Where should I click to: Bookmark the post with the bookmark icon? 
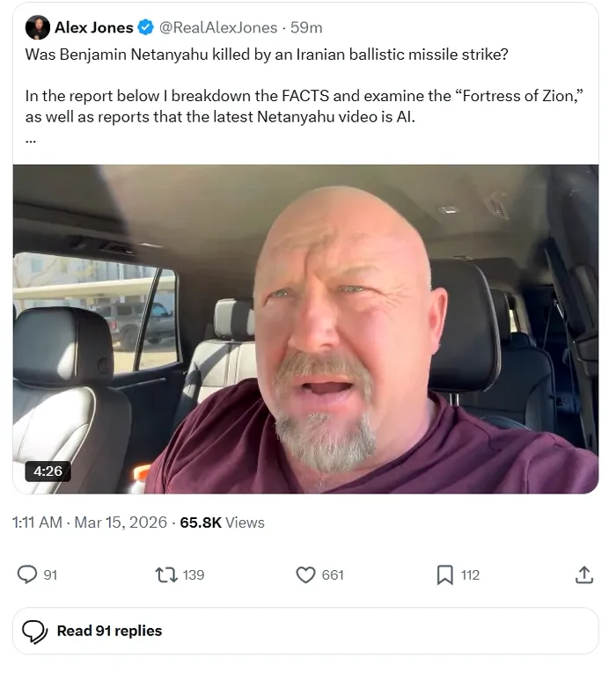click(445, 574)
